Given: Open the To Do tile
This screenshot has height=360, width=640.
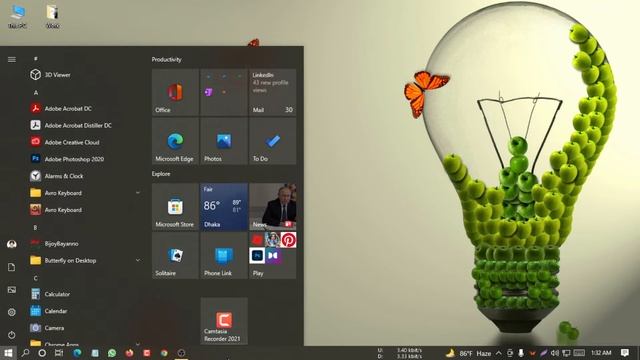Looking at the screenshot, I should (x=273, y=141).
